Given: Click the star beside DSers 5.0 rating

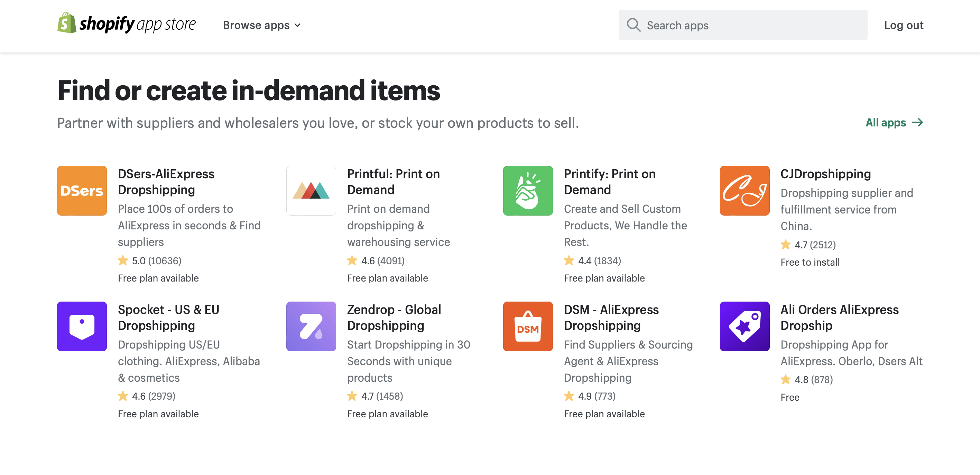Looking at the screenshot, I should coord(123,260).
